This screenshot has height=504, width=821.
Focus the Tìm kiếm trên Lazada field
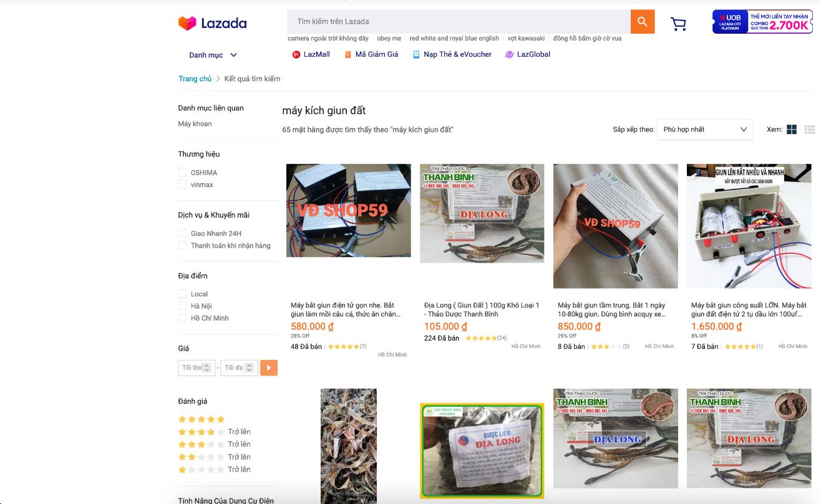click(x=459, y=22)
